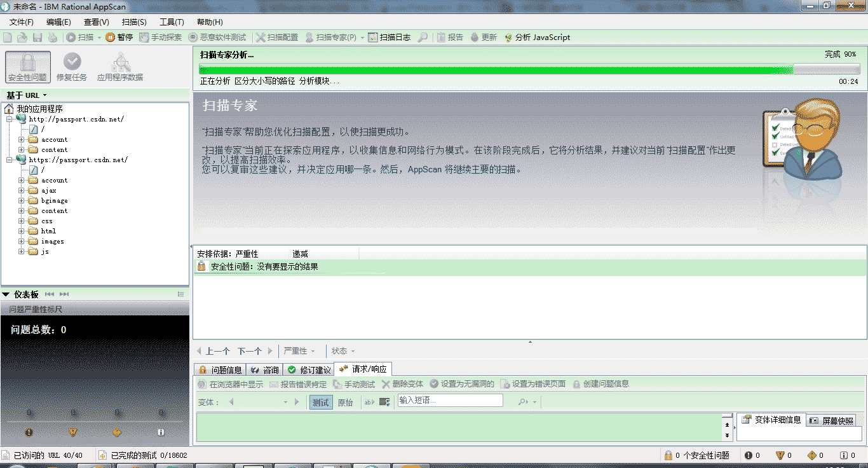Switch to the 屏幕快照 tab

(x=831, y=419)
